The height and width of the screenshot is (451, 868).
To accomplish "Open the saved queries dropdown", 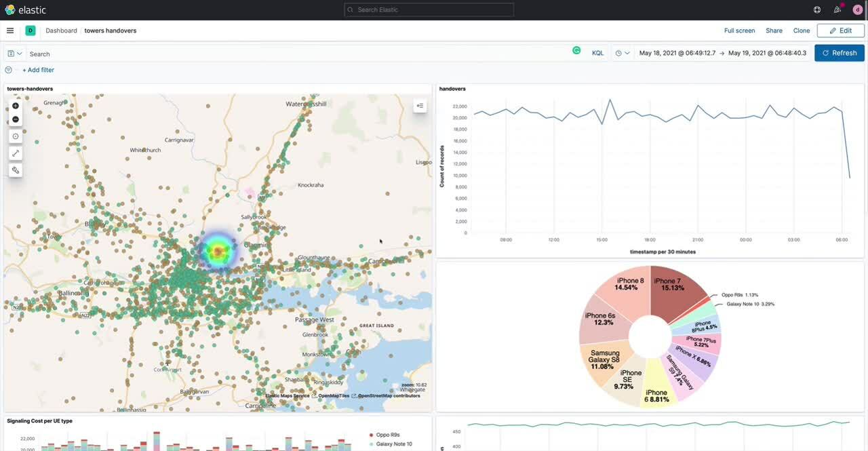I will 14,54.
